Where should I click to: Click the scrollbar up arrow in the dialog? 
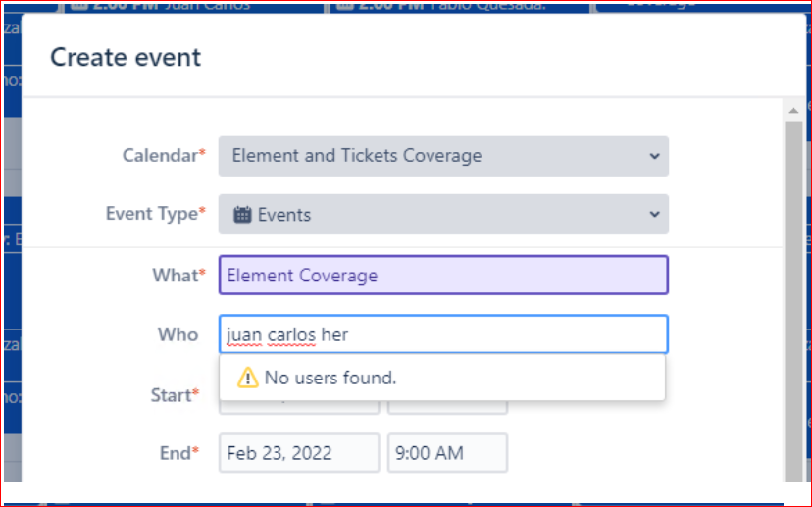pos(794,110)
